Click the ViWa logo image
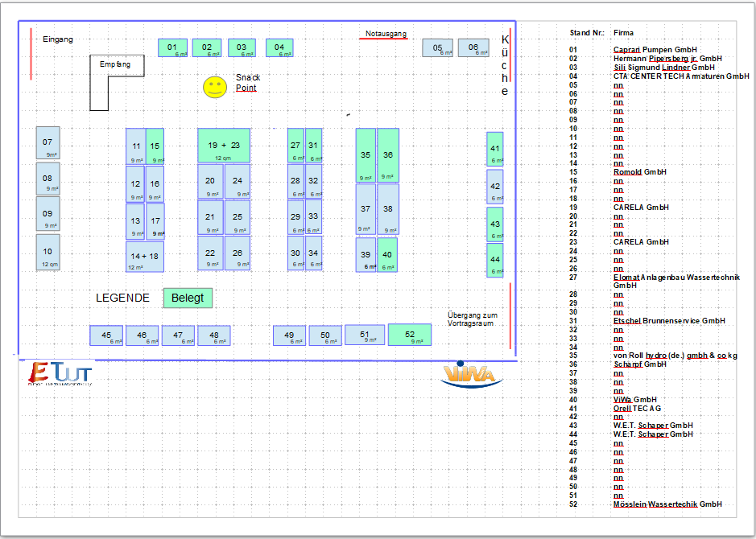 [x=470, y=374]
